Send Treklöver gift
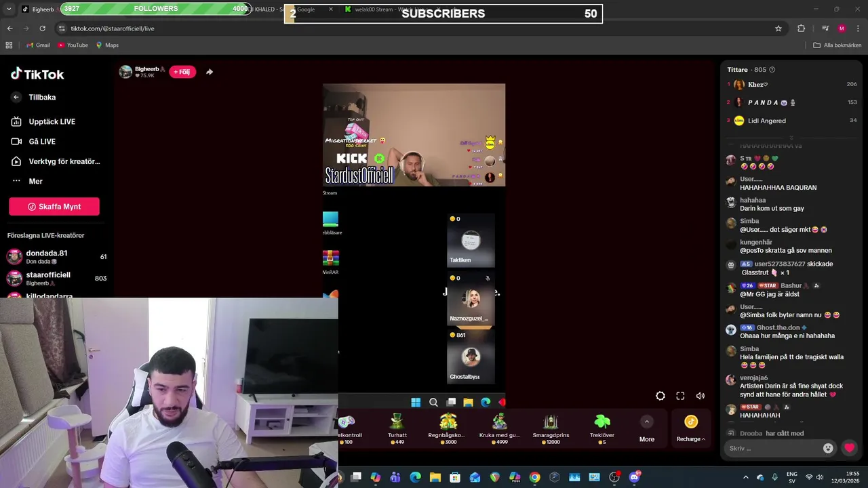868x488 pixels. click(602, 429)
